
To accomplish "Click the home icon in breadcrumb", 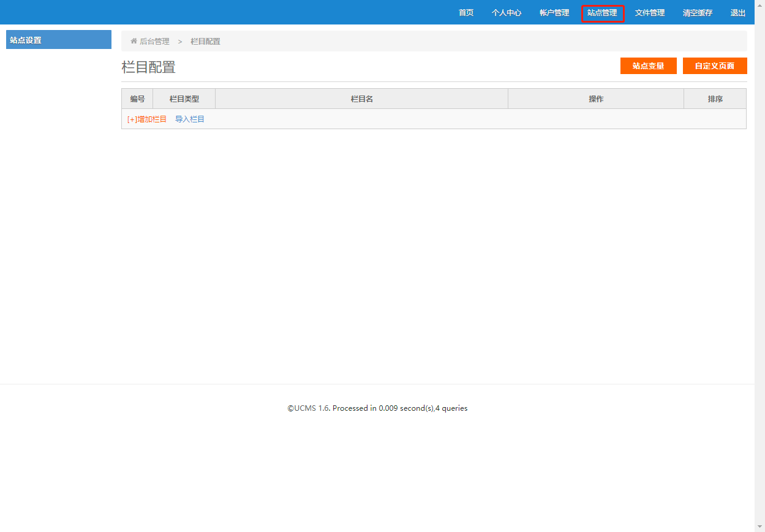I will point(134,41).
